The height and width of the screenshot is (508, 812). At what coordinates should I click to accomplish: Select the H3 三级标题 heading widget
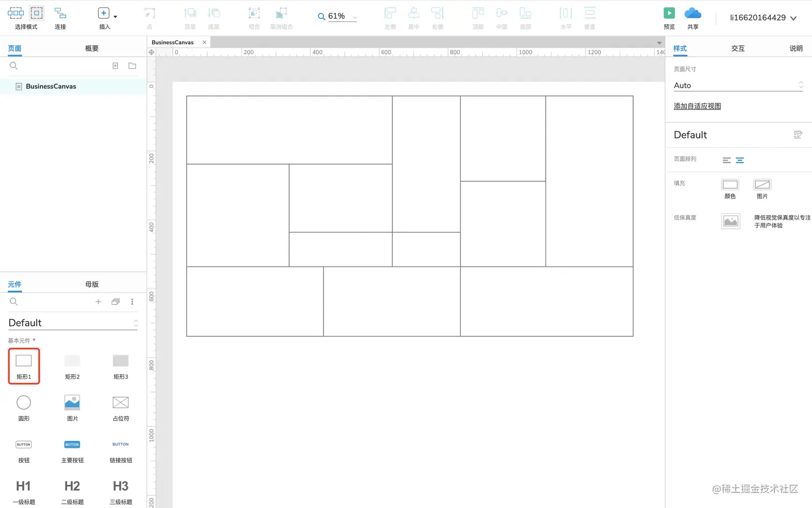[x=121, y=492]
